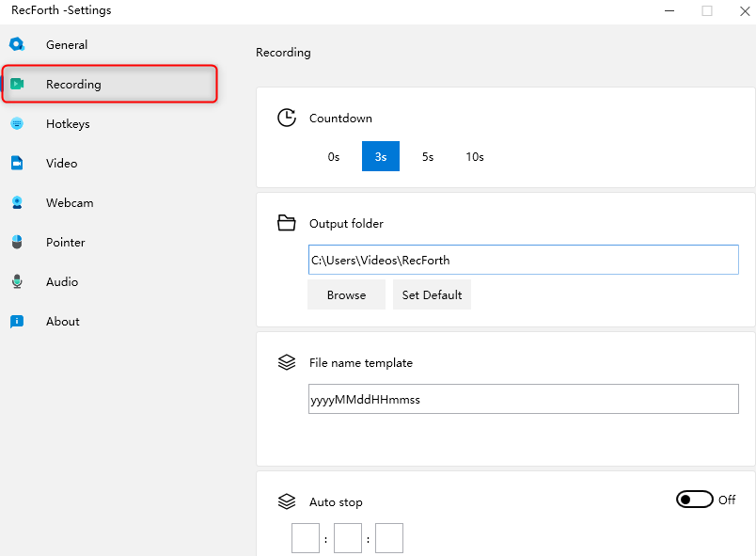Click the Auto stop hours box
This screenshot has width=756, height=556.
click(x=306, y=538)
